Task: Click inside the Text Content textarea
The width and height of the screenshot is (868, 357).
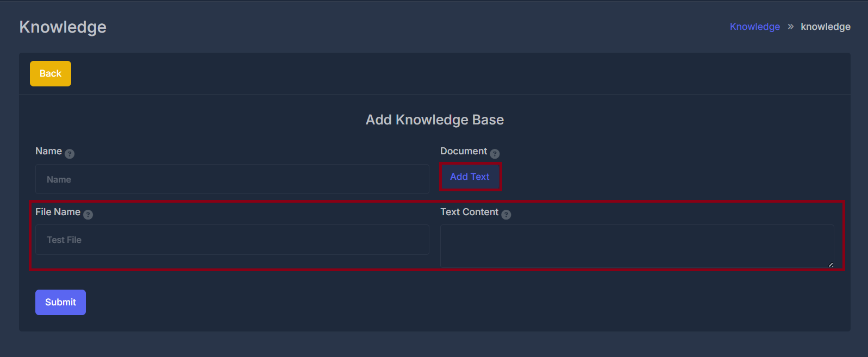Action: 637,246
